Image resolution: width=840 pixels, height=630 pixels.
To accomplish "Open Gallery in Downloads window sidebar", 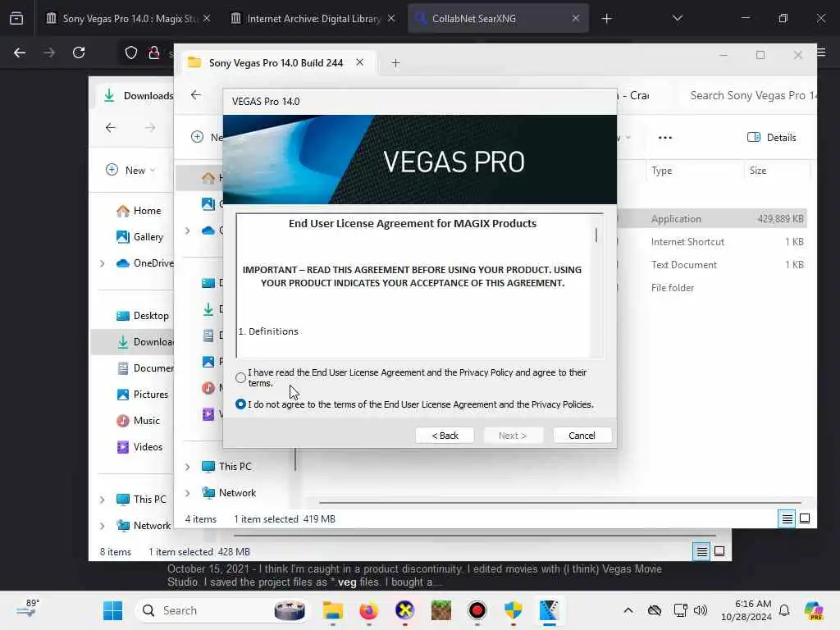I will [140, 237].
